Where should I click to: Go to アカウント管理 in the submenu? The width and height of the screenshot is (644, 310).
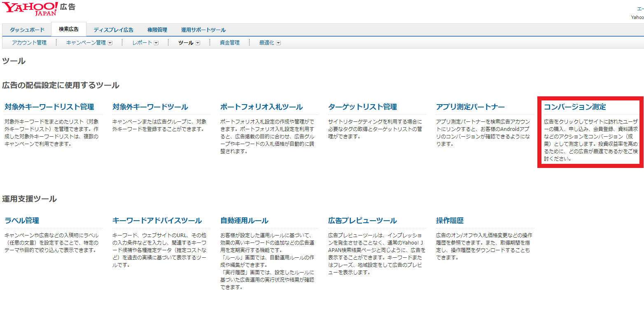(x=29, y=43)
